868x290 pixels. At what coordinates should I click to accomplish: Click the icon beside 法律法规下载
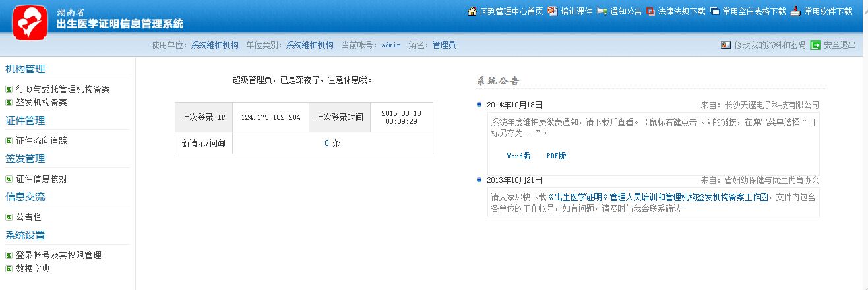pyautogui.click(x=650, y=11)
